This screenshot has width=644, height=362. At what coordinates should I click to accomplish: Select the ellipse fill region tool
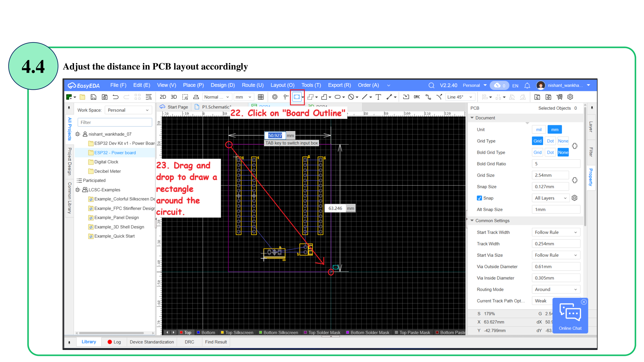point(337,97)
